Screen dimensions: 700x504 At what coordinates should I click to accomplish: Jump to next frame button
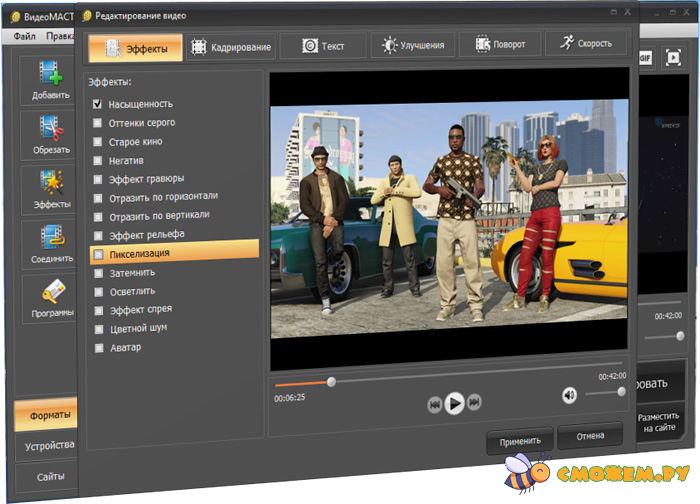click(x=474, y=402)
